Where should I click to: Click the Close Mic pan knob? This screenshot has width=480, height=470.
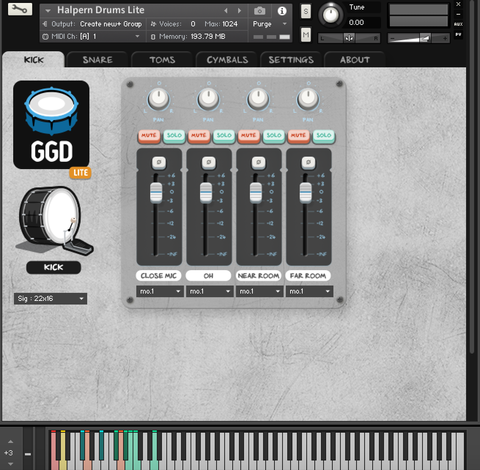(x=159, y=99)
